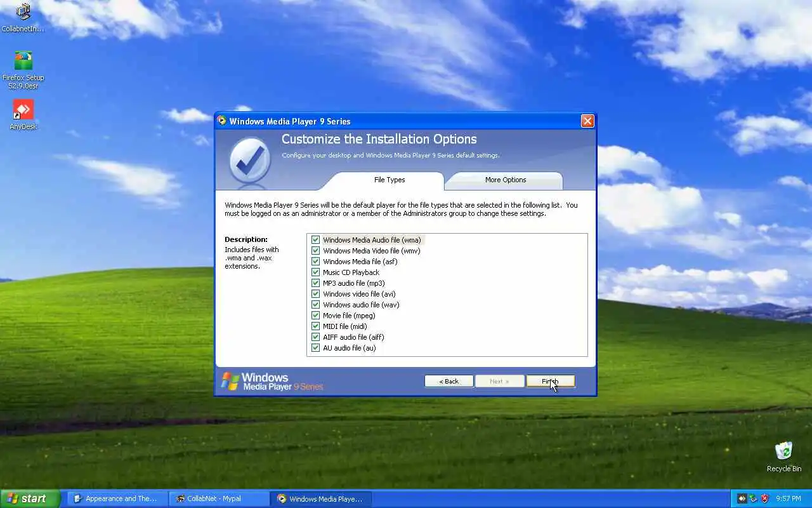
Task: Uncheck Windows Media Video file (wmv)
Action: 315,251
